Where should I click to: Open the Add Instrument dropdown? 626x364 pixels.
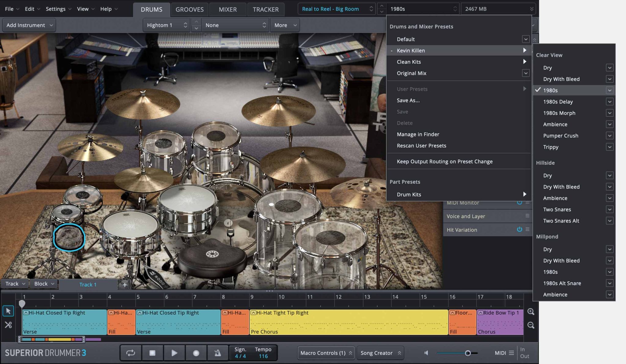point(29,25)
